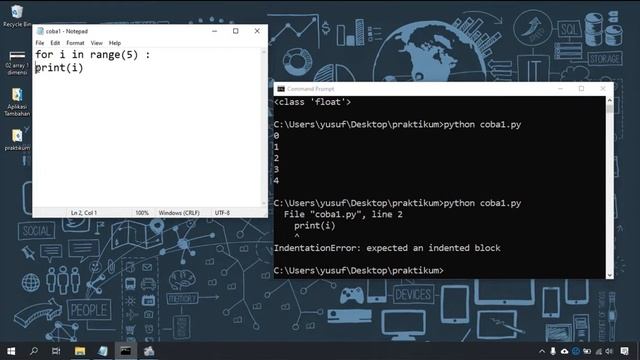Open the Help menu in Notepad
Screen dimensions: 640x360
click(x=115, y=43)
